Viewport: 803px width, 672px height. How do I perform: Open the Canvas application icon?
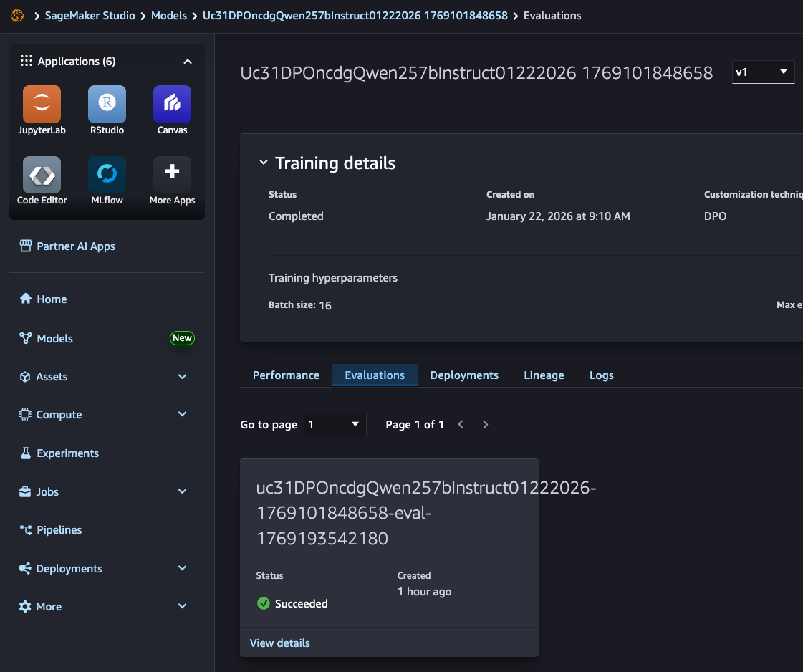(172, 104)
